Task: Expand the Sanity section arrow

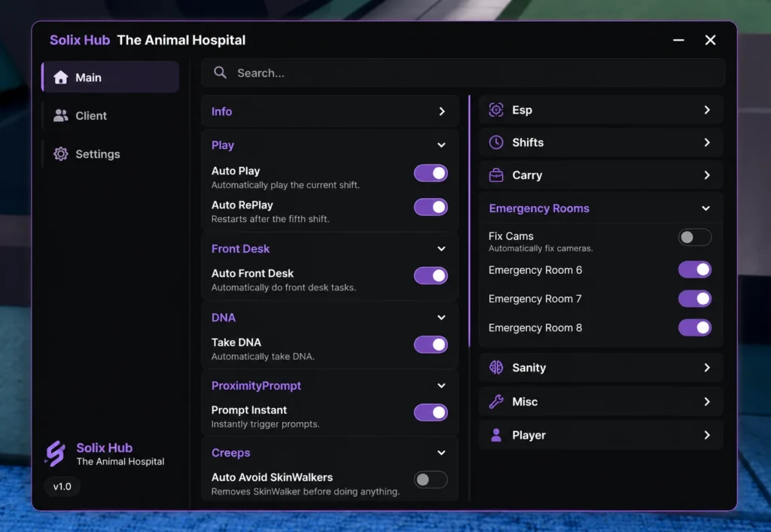Action: [706, 367]
